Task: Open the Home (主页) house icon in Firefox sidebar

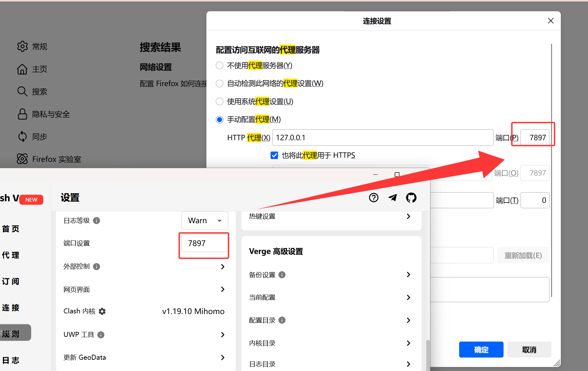Action: click(x=22, y=69)
